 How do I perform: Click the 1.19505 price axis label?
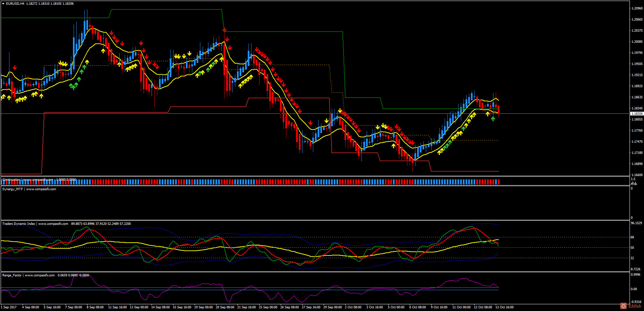pyautogui.click(x=637, y=64)
